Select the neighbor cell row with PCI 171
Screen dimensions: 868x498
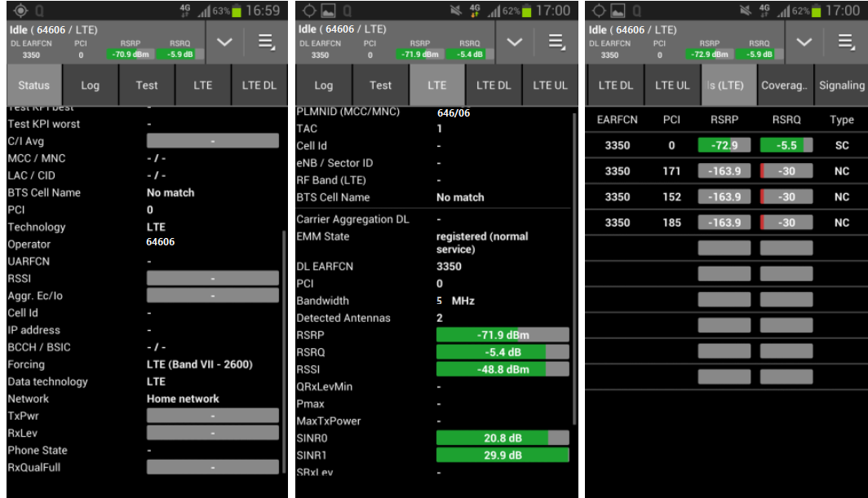tap(726, 171)
